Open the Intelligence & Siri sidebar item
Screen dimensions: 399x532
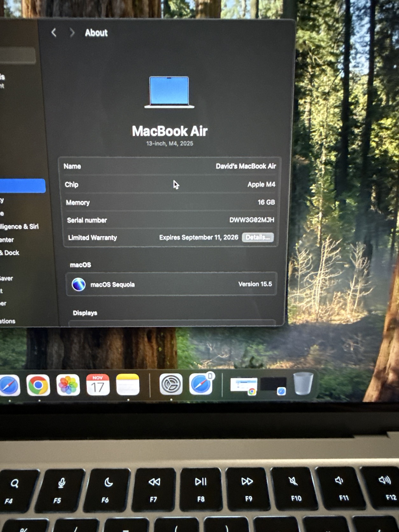[19, 227]
